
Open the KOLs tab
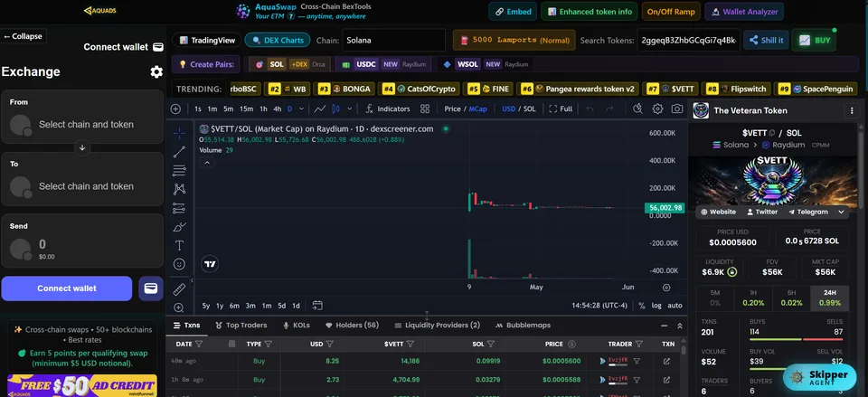point(297,326)
